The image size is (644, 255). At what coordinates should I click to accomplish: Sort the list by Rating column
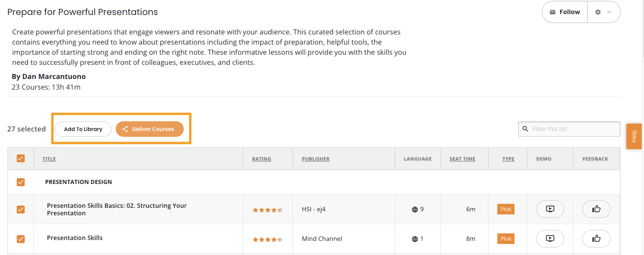[x=262, y=159]
